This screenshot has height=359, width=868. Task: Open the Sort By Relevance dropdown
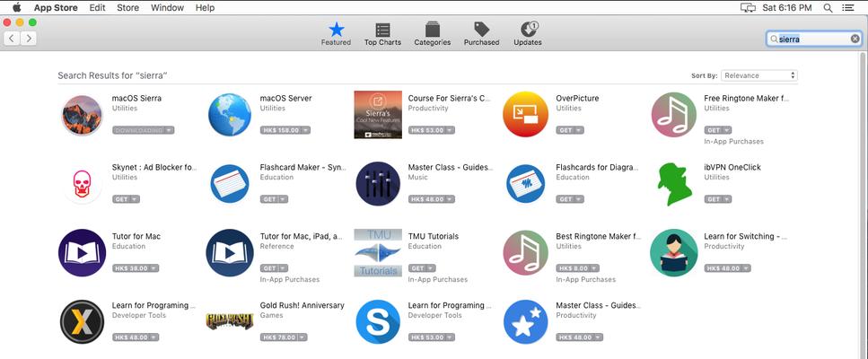(759, 75)
